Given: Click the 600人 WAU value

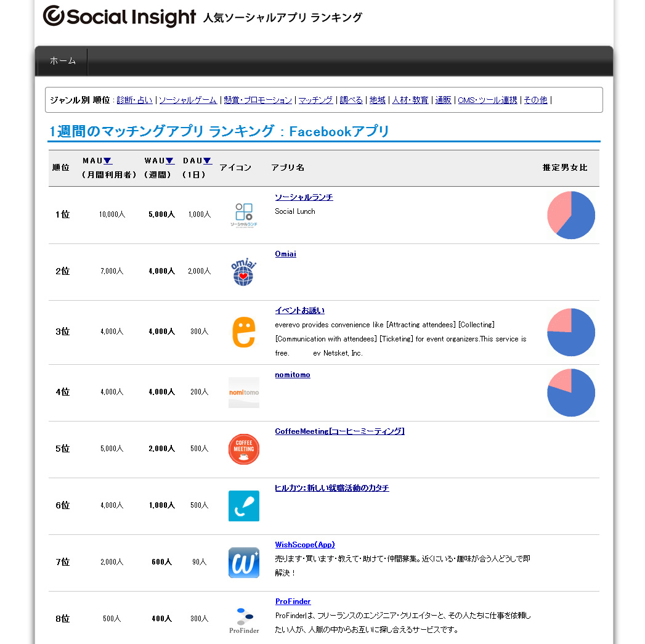Looking at the screenshot, I should (x=161, y=562).
